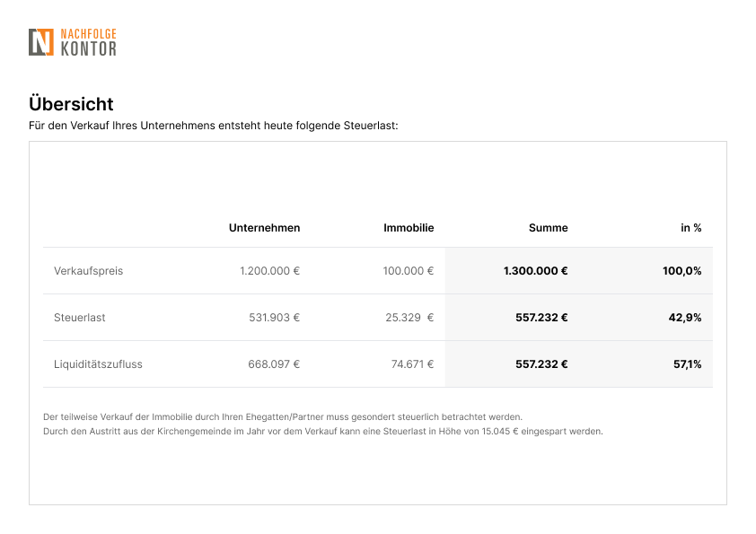Select the Übersicht heading
Screen dimensions: 756x534
71,104
